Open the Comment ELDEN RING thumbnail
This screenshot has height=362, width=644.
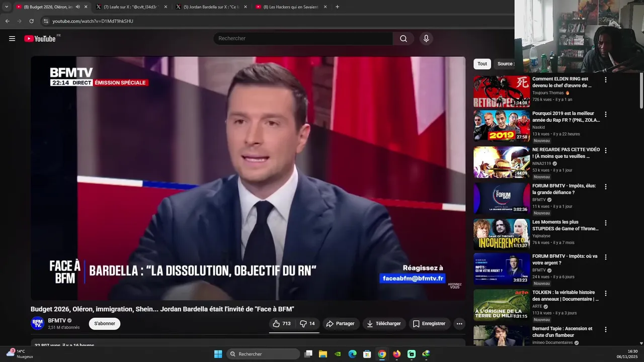click(x=502, y=92)
